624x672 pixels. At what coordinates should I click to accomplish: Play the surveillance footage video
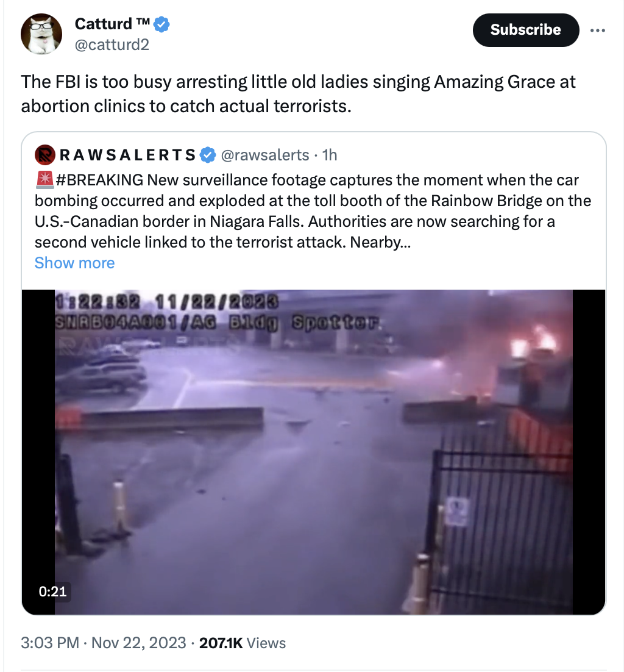(313, 452)
